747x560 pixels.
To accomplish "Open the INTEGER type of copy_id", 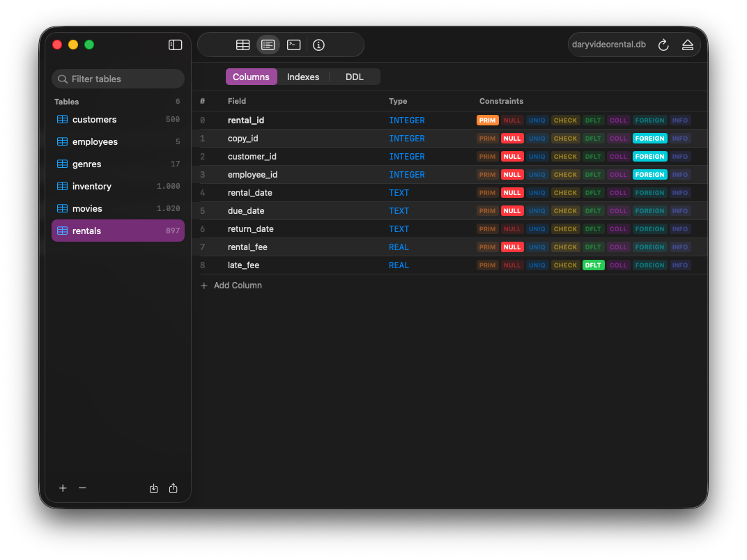I will [x=407, y=139].
